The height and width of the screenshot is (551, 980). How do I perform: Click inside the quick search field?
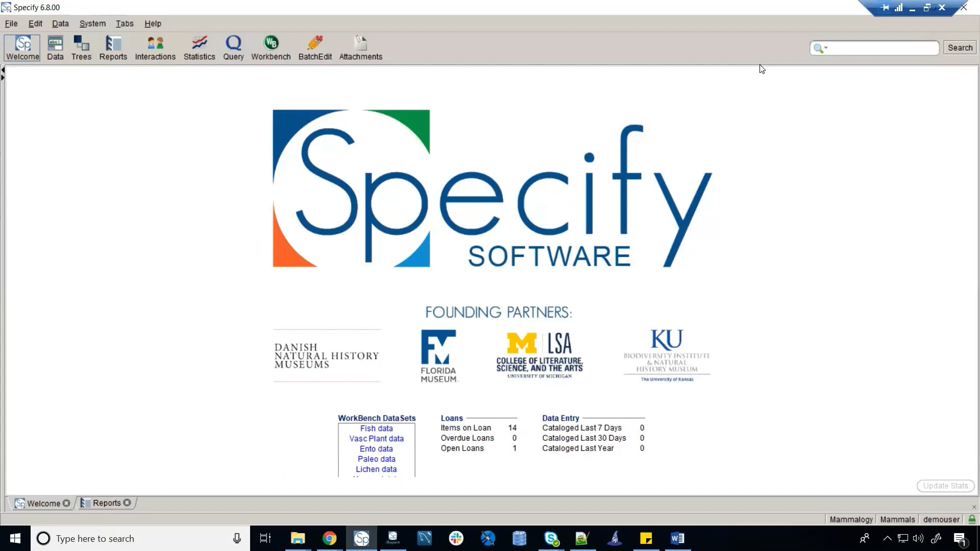[883, 48]
